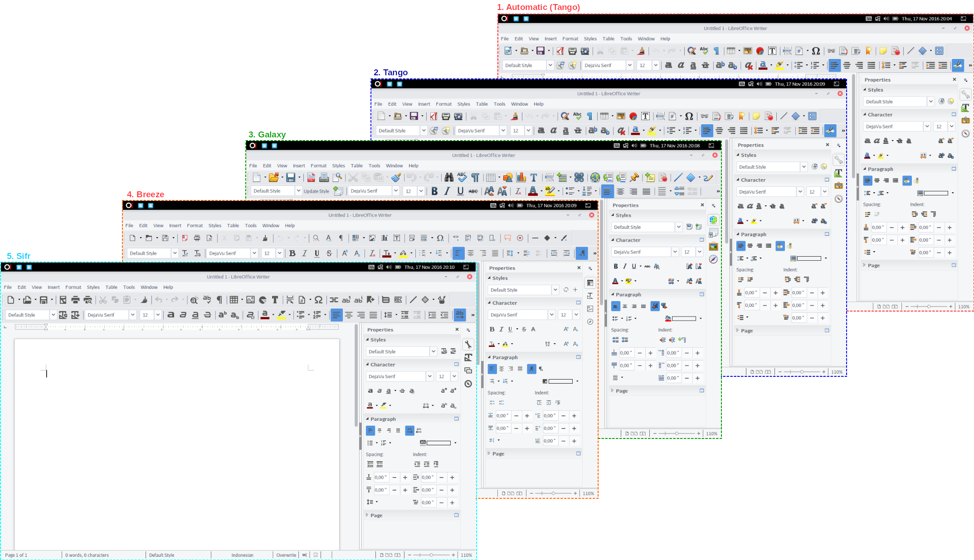Toggle Center alignment in Sifr window toolbar
This screenshot has height=560, width=974.
349,315
